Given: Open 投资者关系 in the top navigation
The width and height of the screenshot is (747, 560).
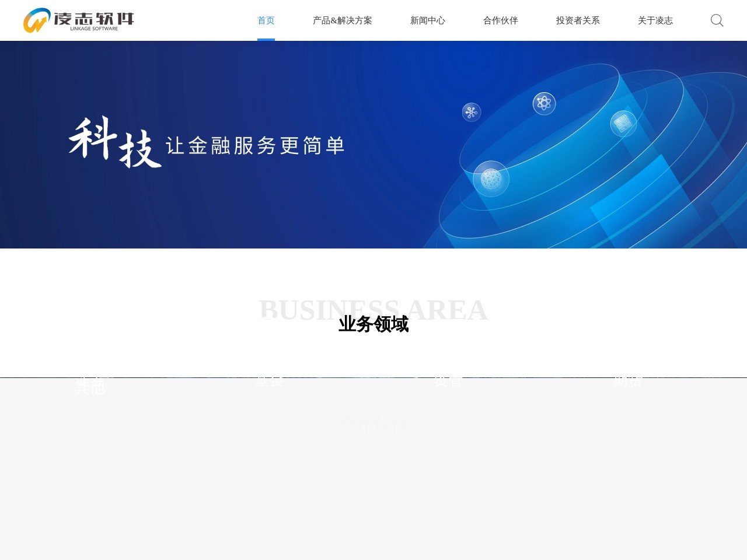Looking at the screenshot, I should [x=577, y=20].
